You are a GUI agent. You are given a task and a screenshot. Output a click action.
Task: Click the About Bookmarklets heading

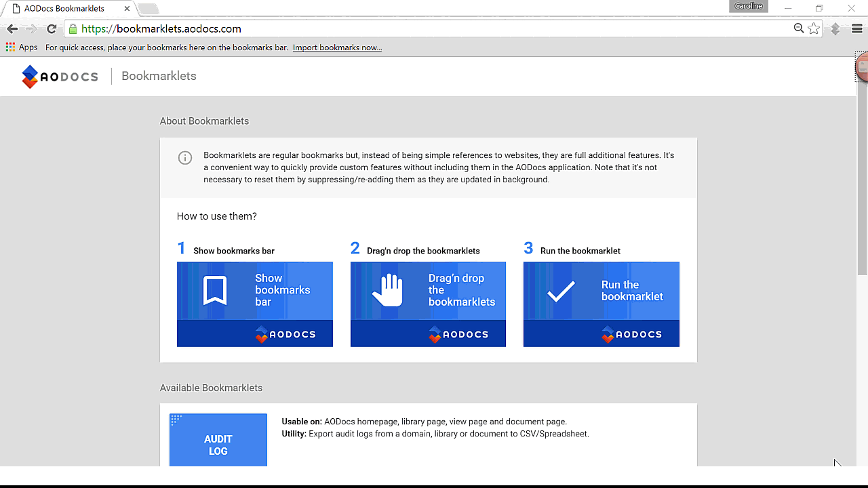[x=204, y=121]
